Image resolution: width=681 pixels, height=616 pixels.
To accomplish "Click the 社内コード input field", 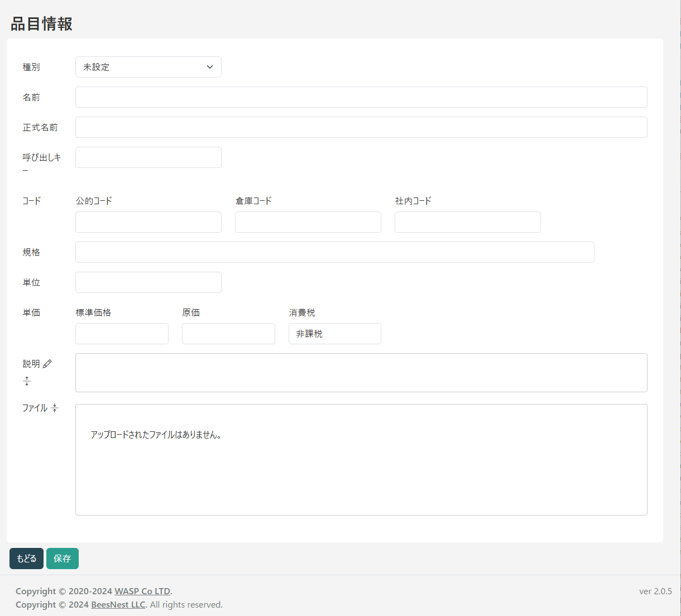I will (467, 222).
